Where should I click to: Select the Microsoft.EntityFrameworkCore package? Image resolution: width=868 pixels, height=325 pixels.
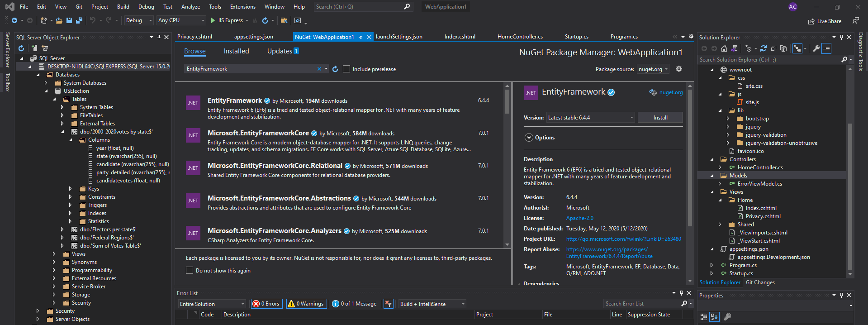(340, 141)
